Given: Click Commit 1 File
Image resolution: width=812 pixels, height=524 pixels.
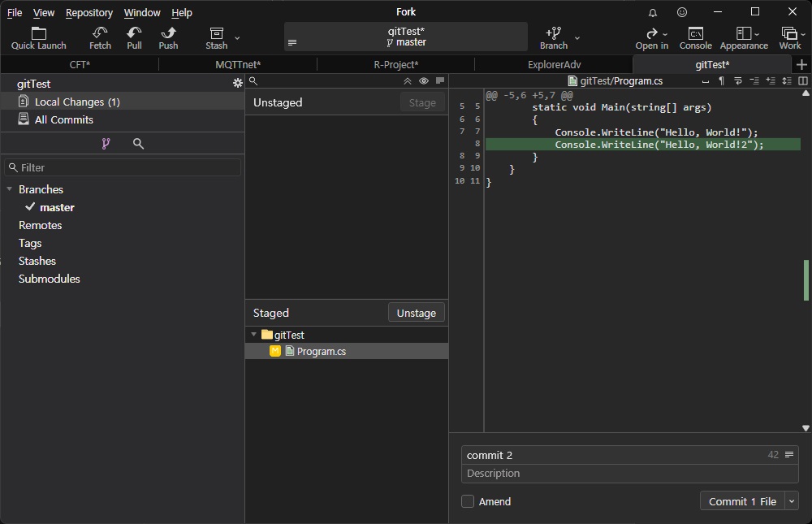Looking at the screenshot, I should click(742, 500).
